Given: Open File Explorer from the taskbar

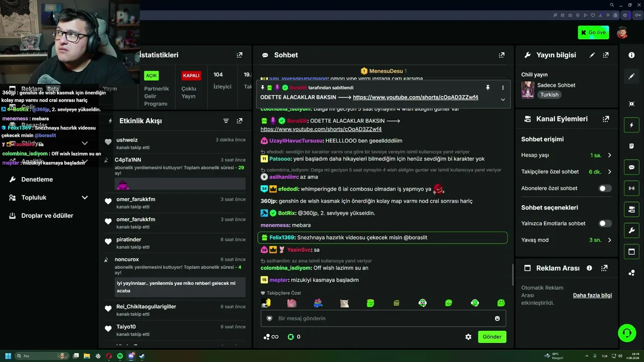Looking at the screenshot, I should point(87,356).
